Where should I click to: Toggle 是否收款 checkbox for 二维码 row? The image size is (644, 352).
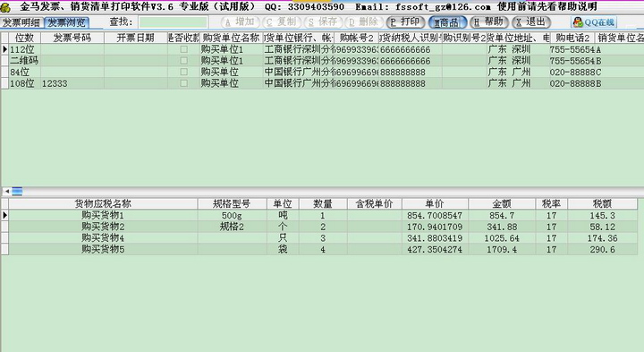pos(184,60)
